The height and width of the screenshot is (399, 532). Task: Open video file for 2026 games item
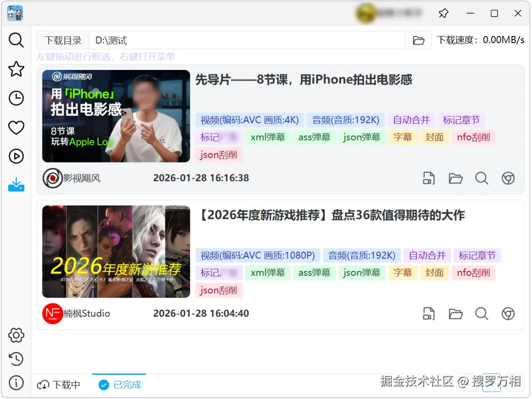pos(429,313)
